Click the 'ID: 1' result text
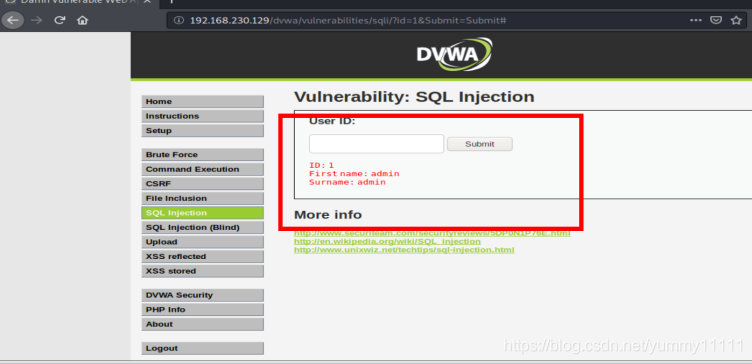Viewport: 752px width, 364px height. (x=321, y=165)
